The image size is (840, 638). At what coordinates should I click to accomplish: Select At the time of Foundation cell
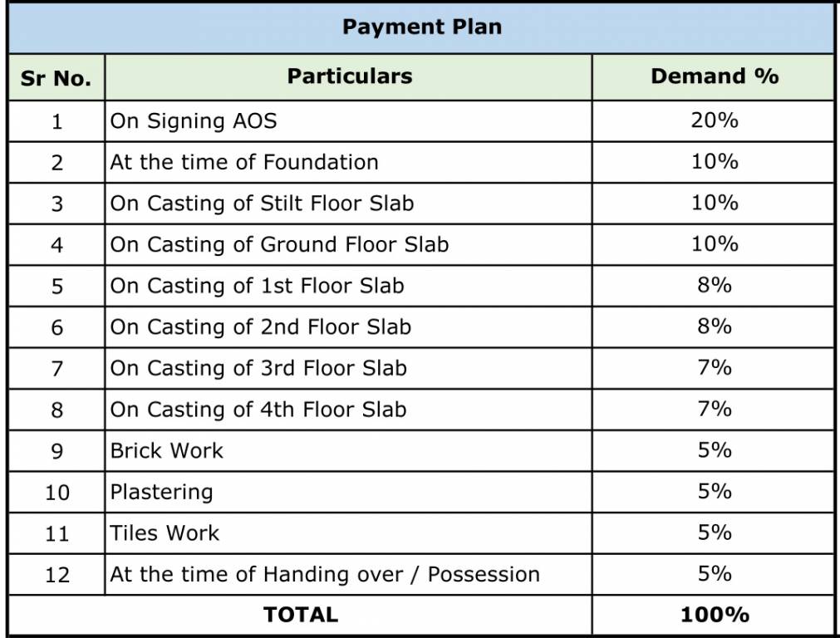pyautogui.click(x=244, y=162)
